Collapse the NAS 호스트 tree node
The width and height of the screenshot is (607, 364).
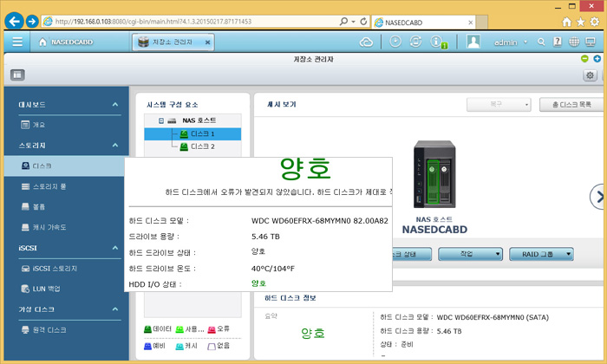point(161,120)
